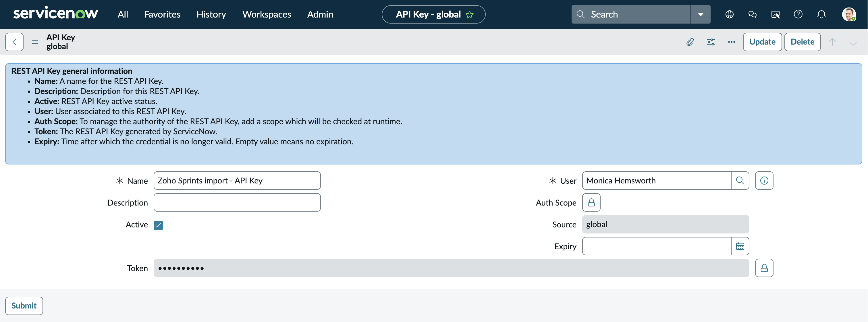868x322 pixels.
Task: Favorite the API Key - global page star
Action: [x=469, y=14]
